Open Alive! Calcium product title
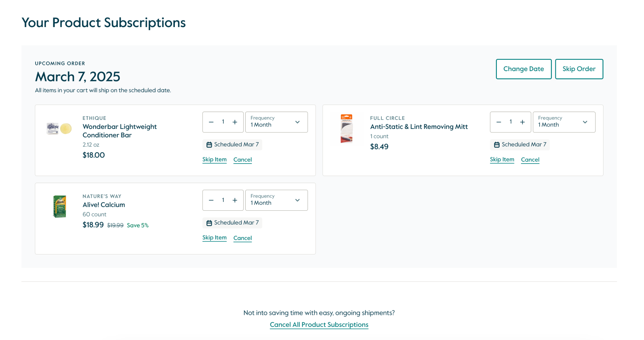Viewport: 644px width, 340px height. click(104, 205)
